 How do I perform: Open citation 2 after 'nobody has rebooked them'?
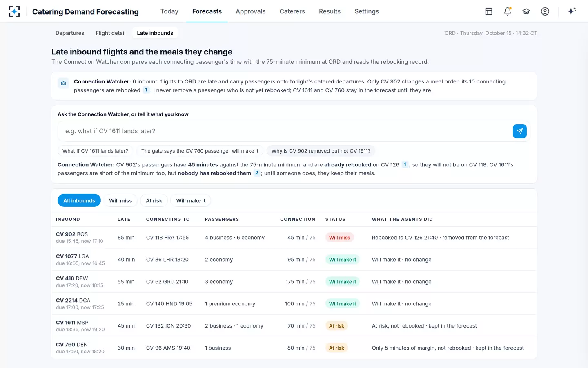256,173
